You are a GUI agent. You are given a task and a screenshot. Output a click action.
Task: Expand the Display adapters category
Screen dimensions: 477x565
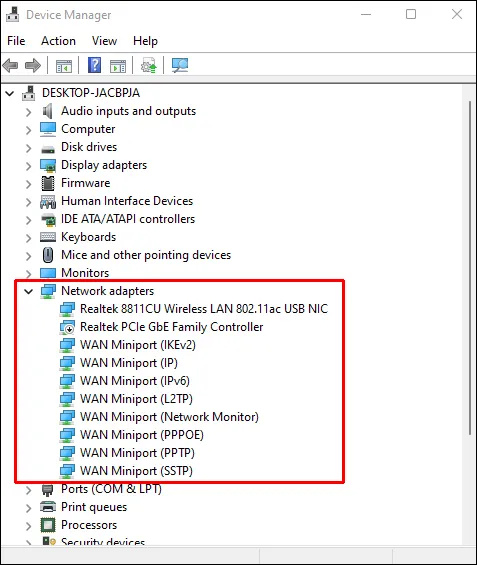(x=29, y=166)
